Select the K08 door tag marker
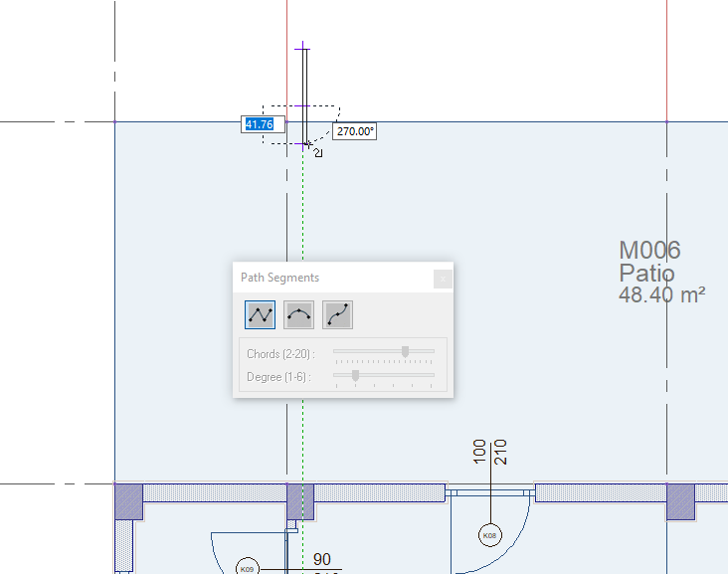 pyautogui.click(x=490, y=535)
